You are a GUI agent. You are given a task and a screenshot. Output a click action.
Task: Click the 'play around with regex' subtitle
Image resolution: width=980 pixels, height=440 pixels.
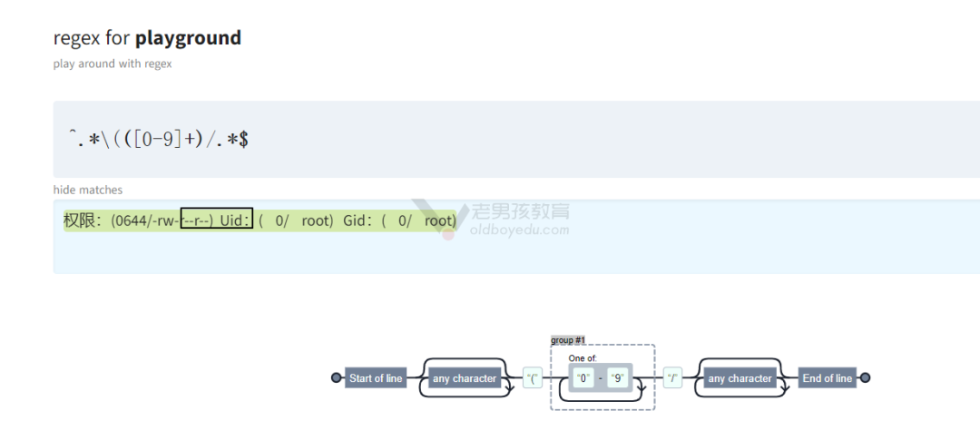pyautogui.click(x=113, y=64)
